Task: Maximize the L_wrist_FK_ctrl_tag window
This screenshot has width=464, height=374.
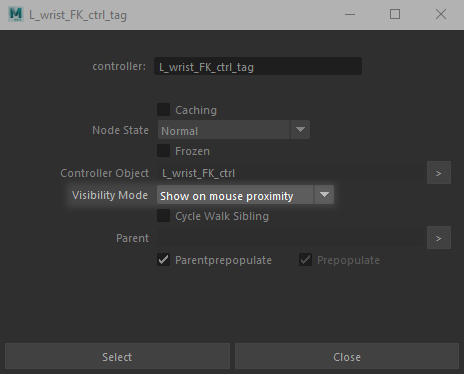Action: [x=395, y=14]
